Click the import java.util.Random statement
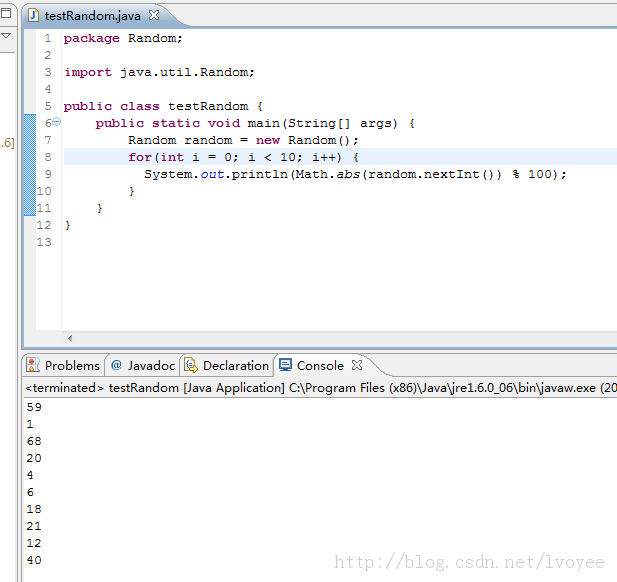This screenshot has width=617, height=582. 159,72
